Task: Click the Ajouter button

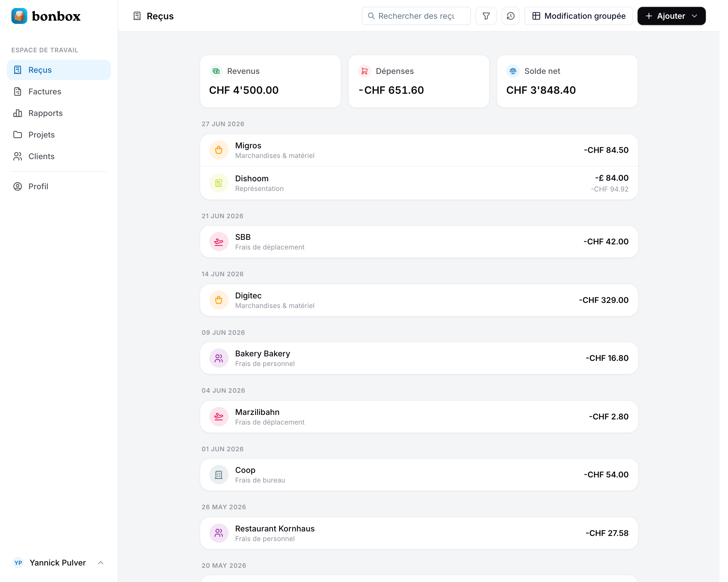Action: coord(671,16)
